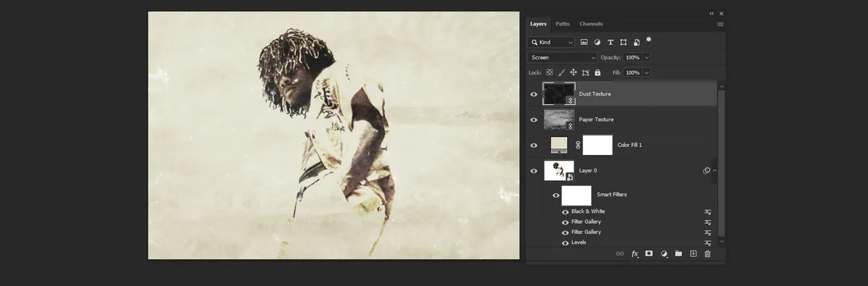This screenshot has width=868, height=286.
Task: Hide the Paper Texture layer
Action: 534,119
